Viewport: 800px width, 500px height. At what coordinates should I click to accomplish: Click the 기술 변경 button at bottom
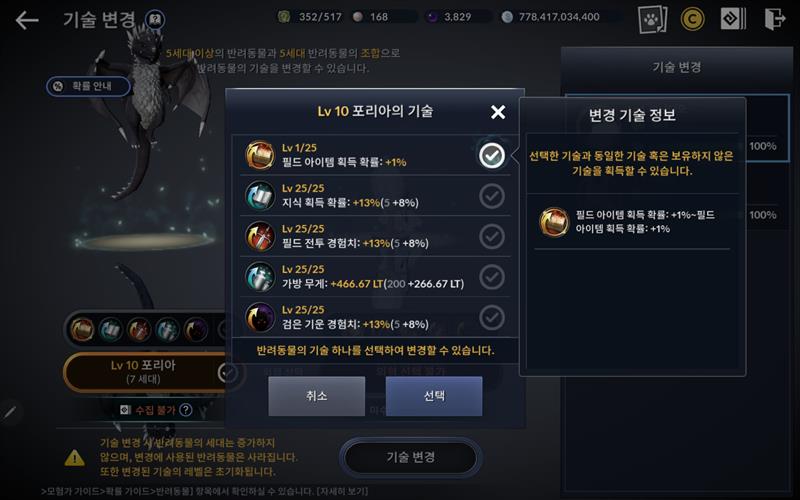tap(411, 457)
